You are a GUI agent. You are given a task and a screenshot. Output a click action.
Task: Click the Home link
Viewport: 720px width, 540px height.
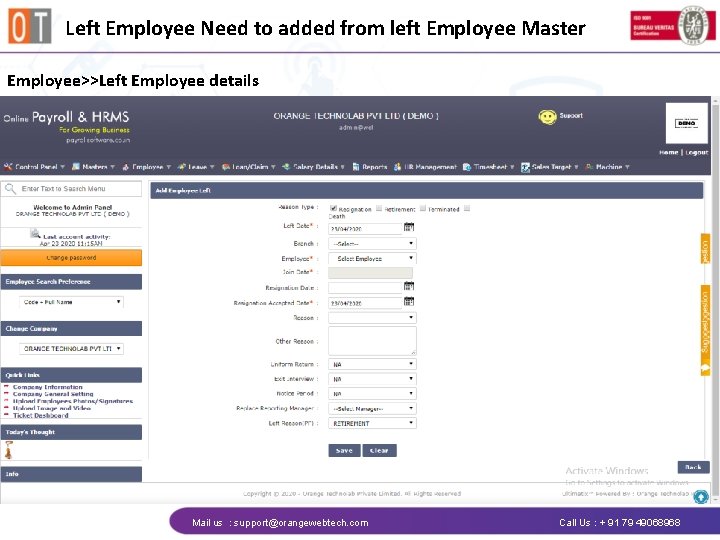669,152
